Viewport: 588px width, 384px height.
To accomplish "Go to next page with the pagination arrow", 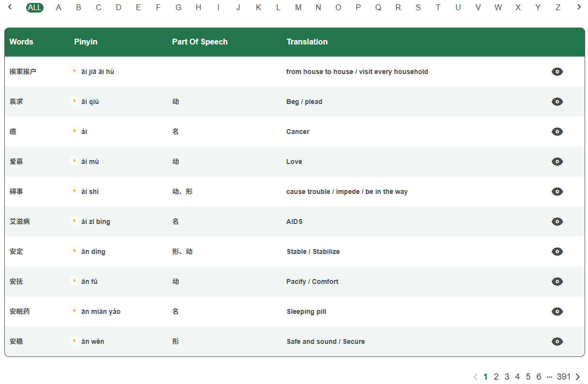I will pos(577,376).
